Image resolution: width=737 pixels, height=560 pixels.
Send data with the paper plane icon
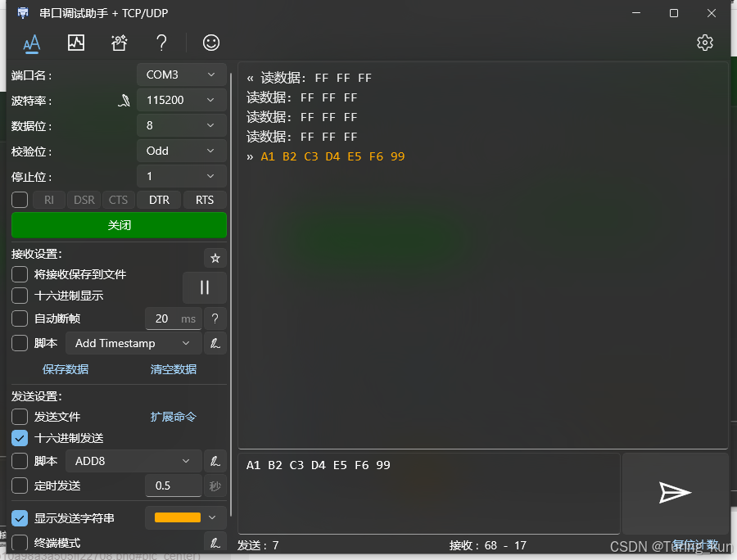[x=675, y=493]
